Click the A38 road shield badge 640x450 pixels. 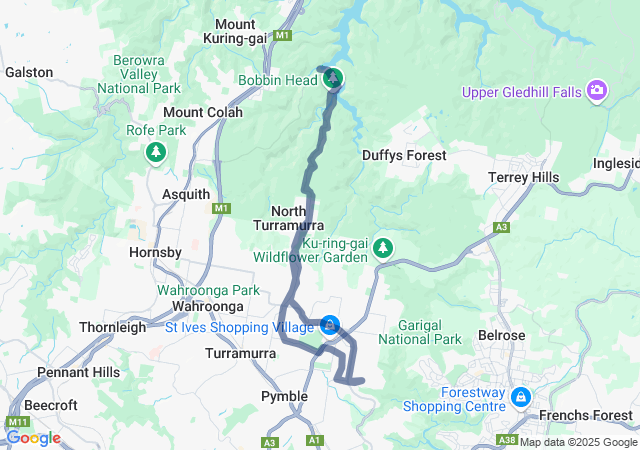pos(508,440)
